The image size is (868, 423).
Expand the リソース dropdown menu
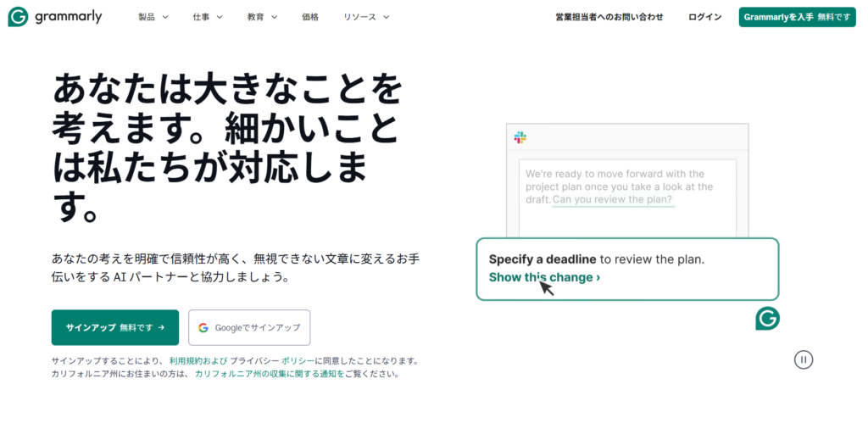click(366, 17)
